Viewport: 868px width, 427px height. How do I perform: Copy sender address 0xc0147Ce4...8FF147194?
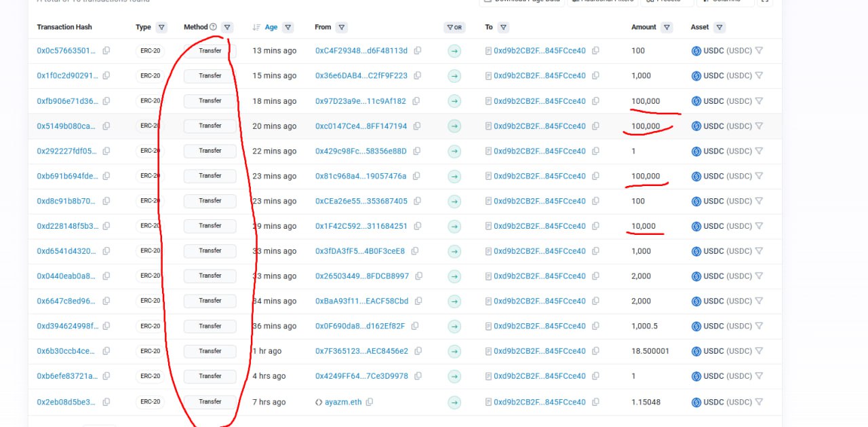pyautogui.click(x=417, y=126)
